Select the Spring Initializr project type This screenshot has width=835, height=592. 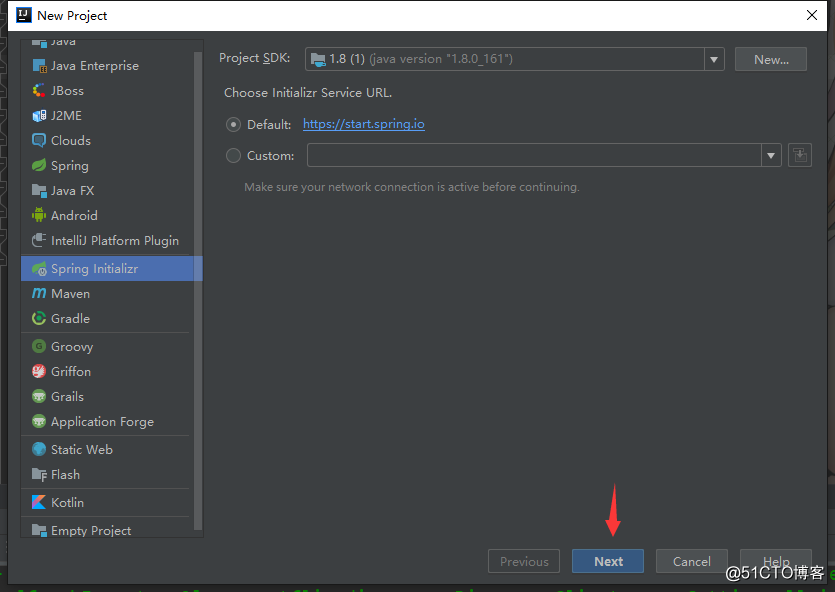click(x=112, y=269)
